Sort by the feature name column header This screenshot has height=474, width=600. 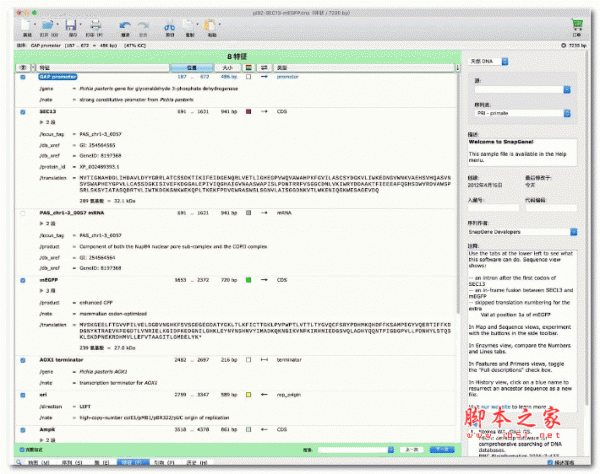tap(103, 68)
